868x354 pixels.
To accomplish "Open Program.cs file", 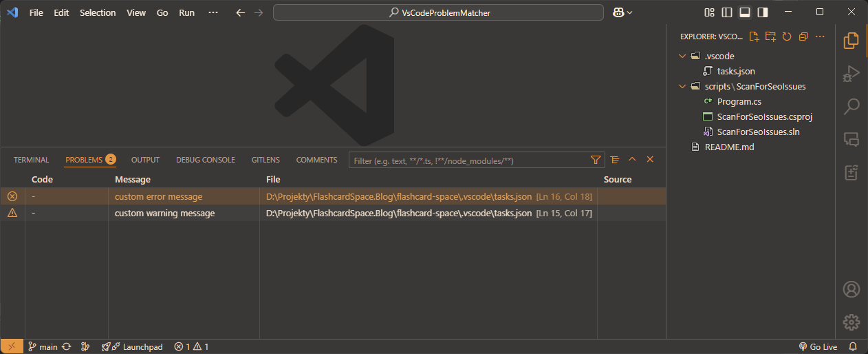I will 739,101.
